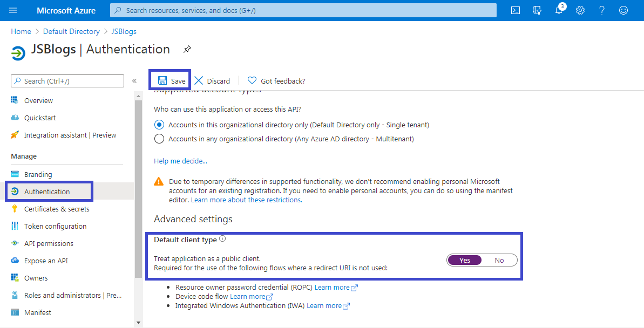Open Certificates & secrets menu item
The width and height of the screenshot is (644, 328).
click(x=57, y=209)
